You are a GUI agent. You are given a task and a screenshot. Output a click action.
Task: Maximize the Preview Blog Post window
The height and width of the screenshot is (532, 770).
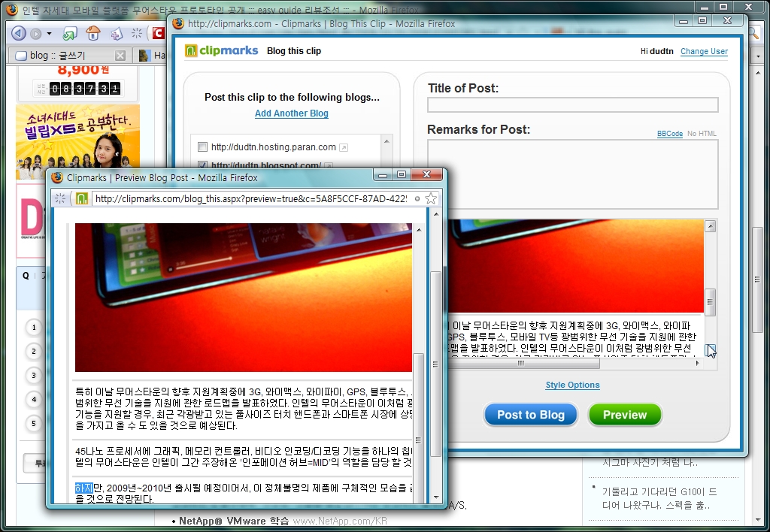(x=402, y=175)
